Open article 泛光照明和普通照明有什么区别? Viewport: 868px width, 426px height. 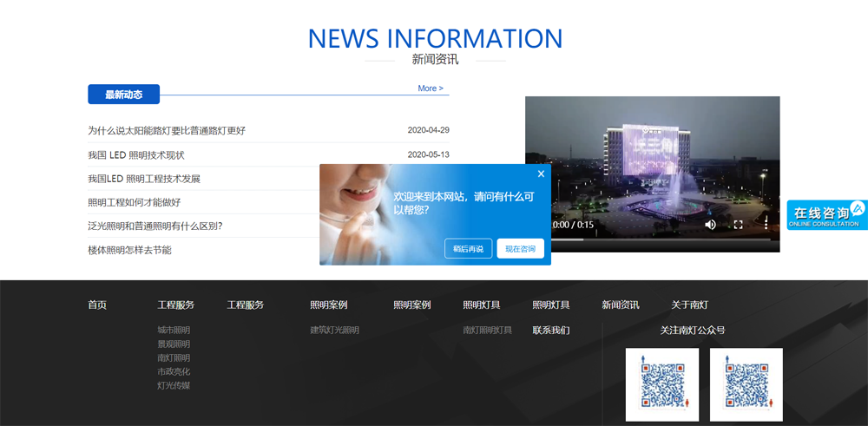coord(155,226)
